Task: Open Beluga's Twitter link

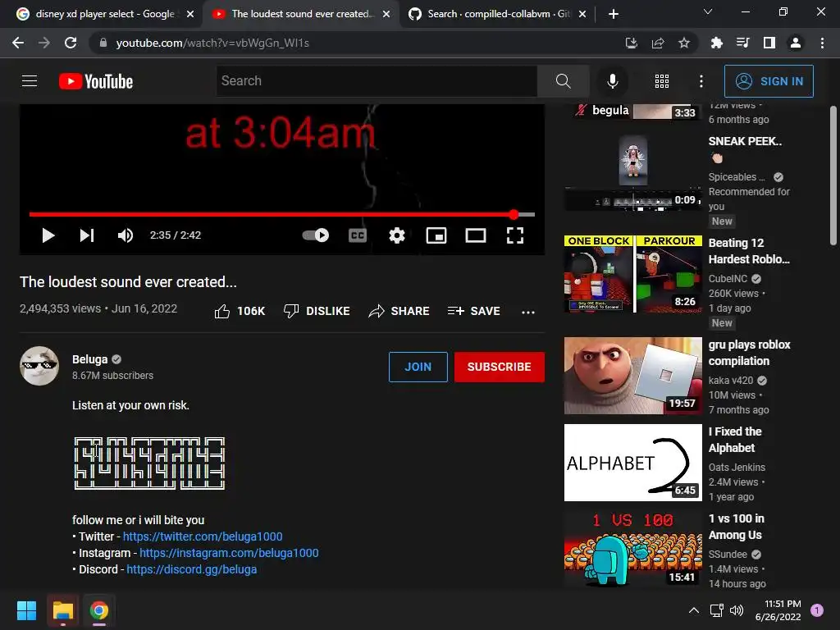Action: click(203, 536)
